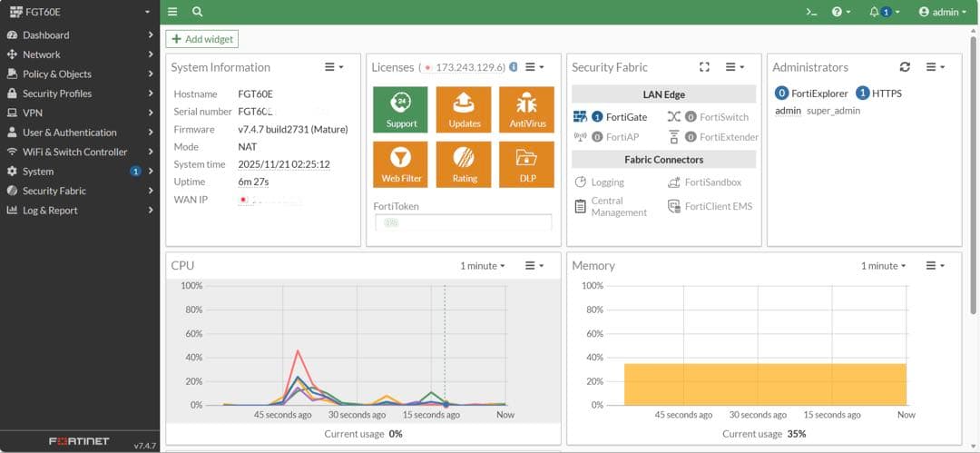Click the HTTPS count badge
Screen dimensions: 980x453
863,94
